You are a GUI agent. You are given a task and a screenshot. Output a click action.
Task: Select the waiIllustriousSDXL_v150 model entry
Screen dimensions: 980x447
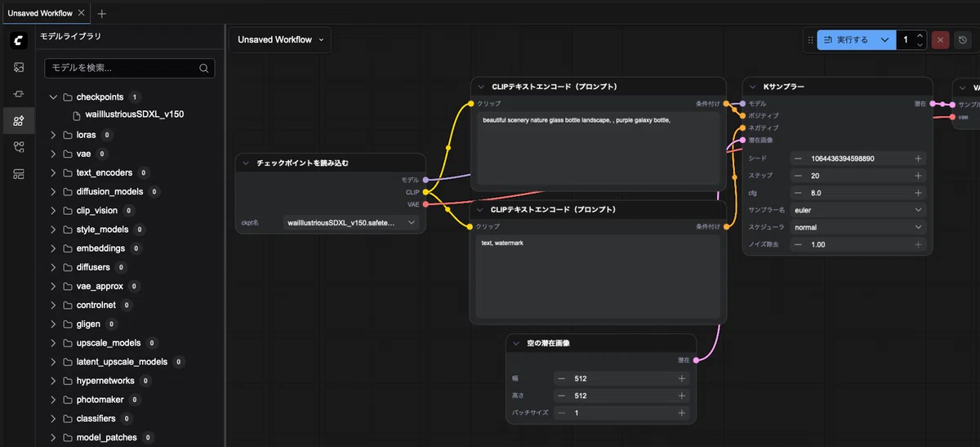click(135, 114)
